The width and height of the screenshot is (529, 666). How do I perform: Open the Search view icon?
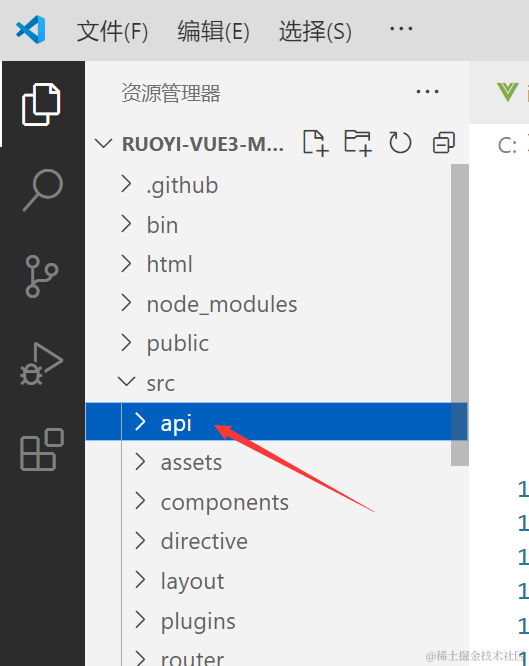pos(42,190)
